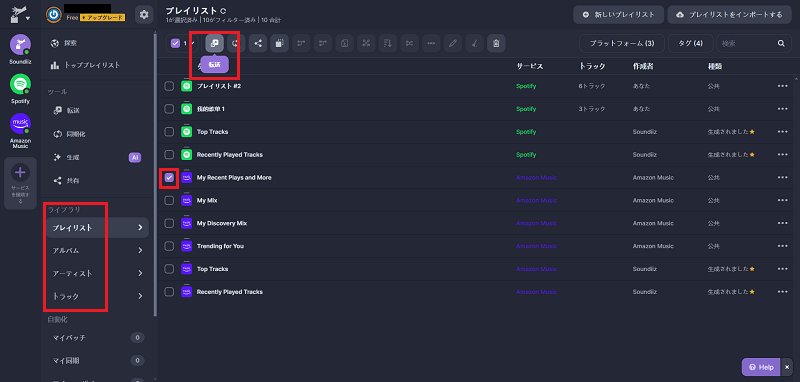Screen dimensions: 800x382
Task: Open row menu dots for My Discovery Mix
Action: pyautogui.click(x=783, y=223)
